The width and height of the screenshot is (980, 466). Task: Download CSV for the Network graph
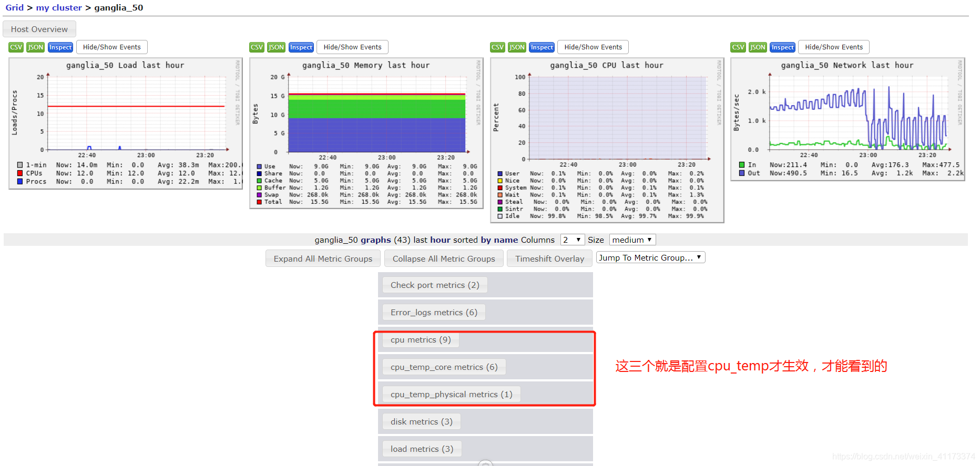[738, 47]
